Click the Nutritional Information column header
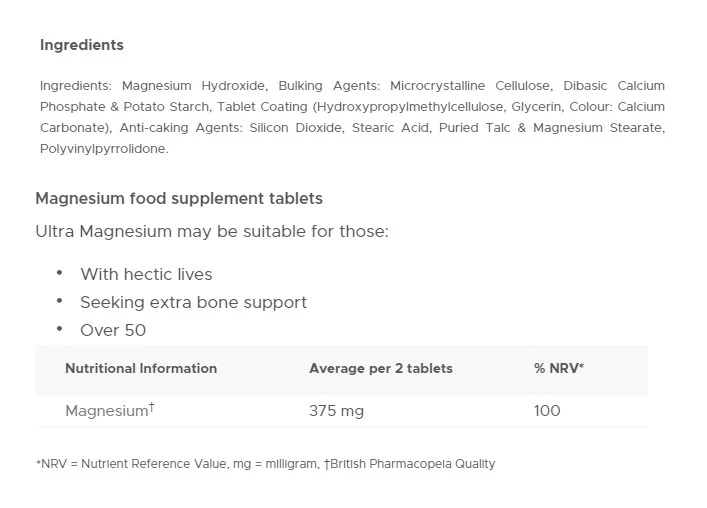 [x=141, y=368]
